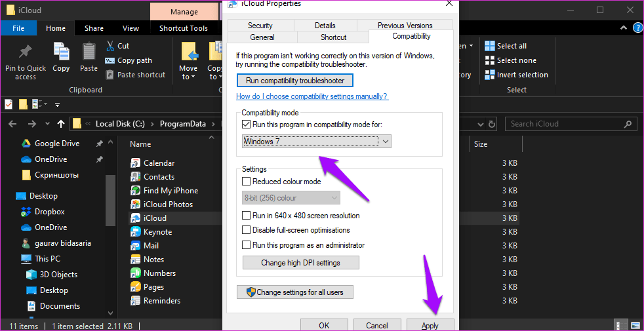Click the Calendar shortcut icon in file list
The height and width of the screenshot is (331, 644).
pos(135,163)
